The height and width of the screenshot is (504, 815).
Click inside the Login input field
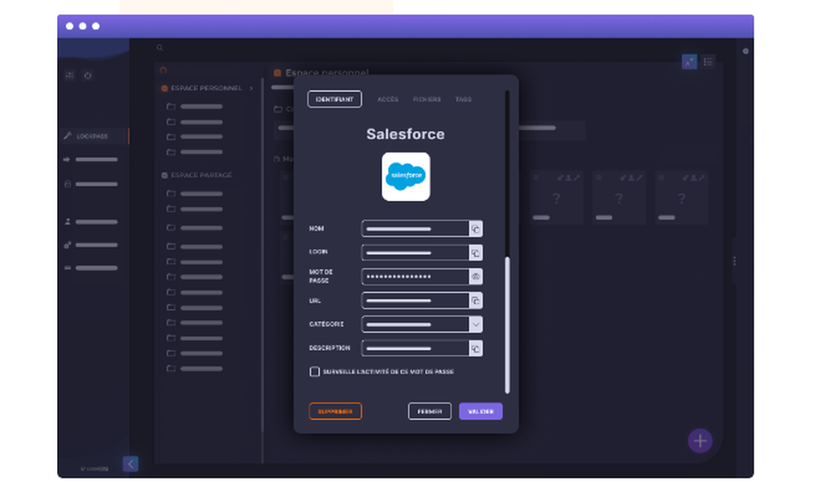(x=416, y=252)
